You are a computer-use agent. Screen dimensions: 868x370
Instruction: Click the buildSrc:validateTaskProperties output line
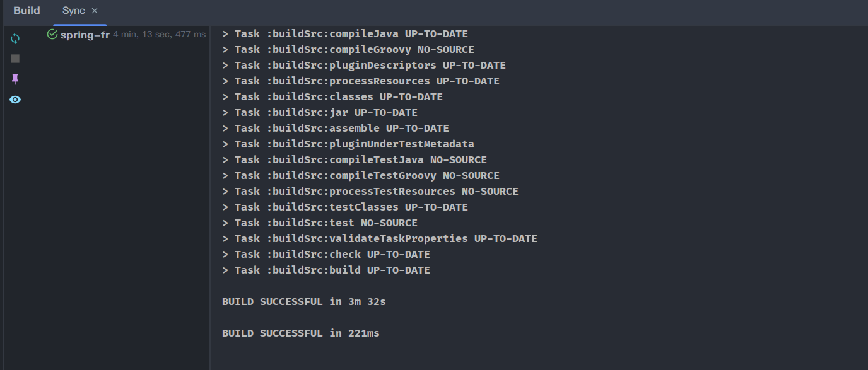pos(385,239)
